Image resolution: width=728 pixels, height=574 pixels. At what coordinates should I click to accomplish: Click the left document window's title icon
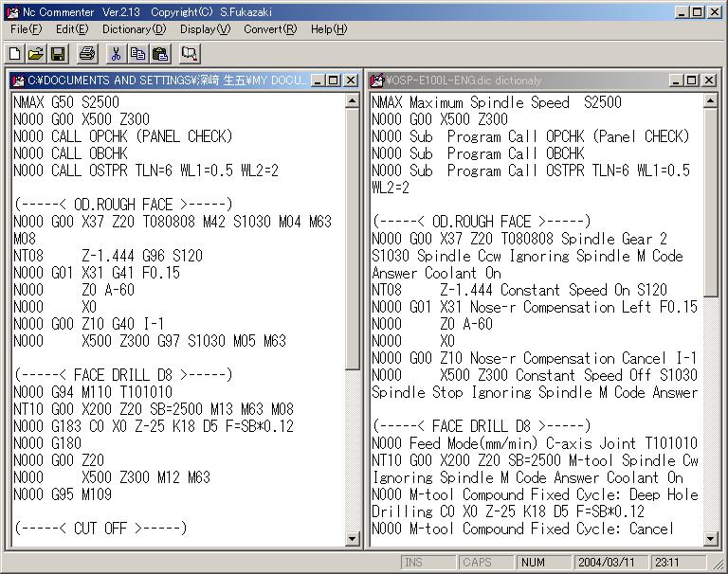click(18, 81)
